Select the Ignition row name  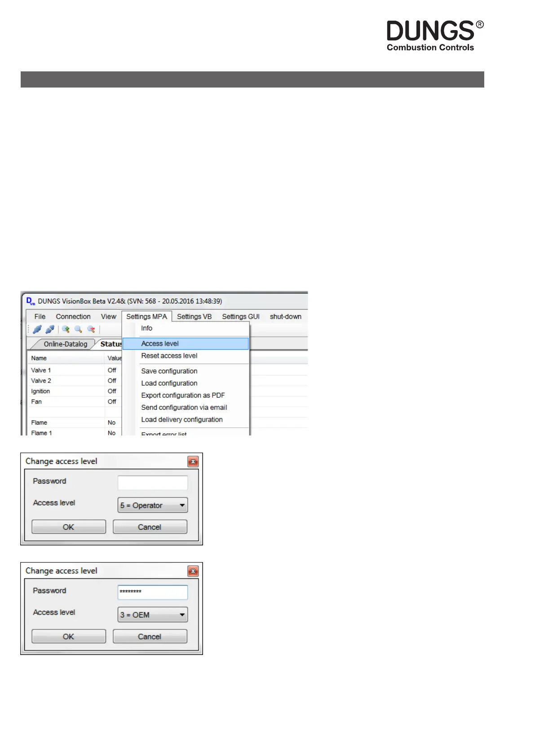tap(40, 391)
